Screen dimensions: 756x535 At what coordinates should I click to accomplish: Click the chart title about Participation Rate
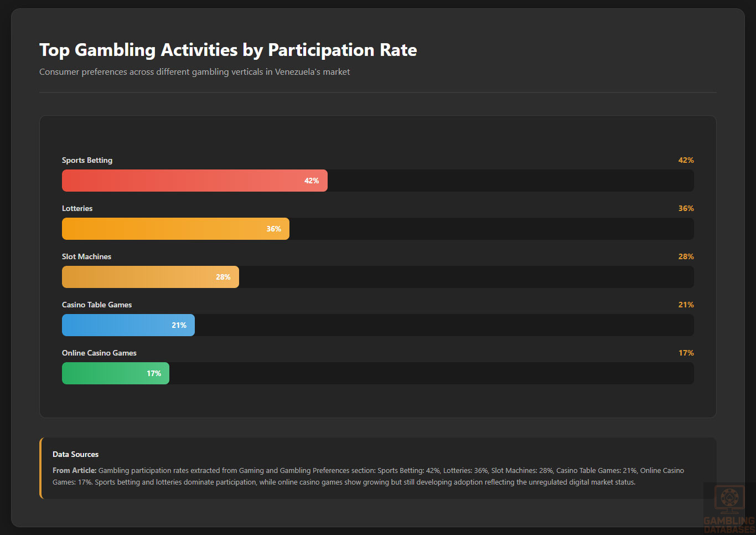tap(228, 50)
